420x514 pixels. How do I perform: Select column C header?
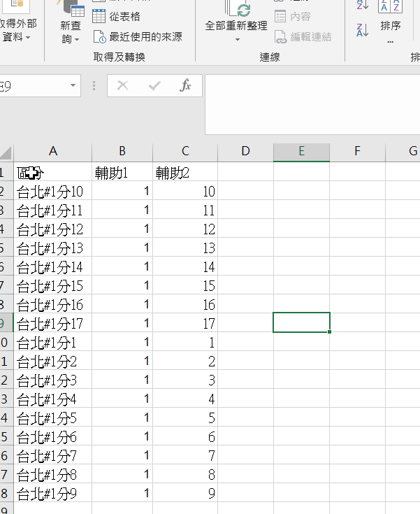185,152
